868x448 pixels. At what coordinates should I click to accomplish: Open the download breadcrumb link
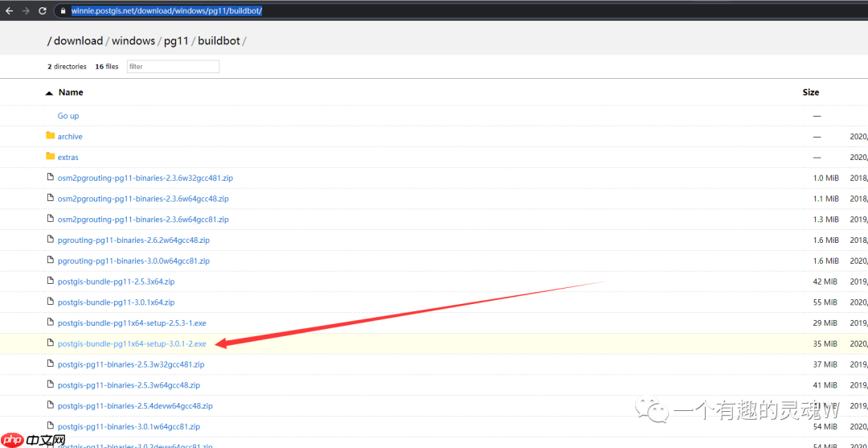[78, 40]
